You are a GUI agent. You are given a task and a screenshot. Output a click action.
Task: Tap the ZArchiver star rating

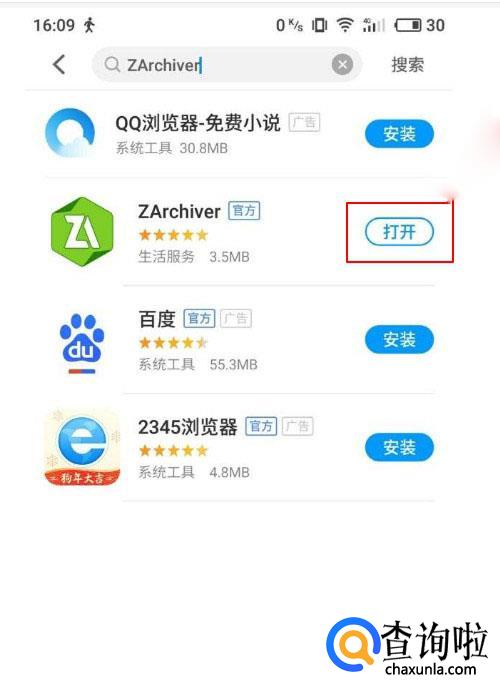173,235
